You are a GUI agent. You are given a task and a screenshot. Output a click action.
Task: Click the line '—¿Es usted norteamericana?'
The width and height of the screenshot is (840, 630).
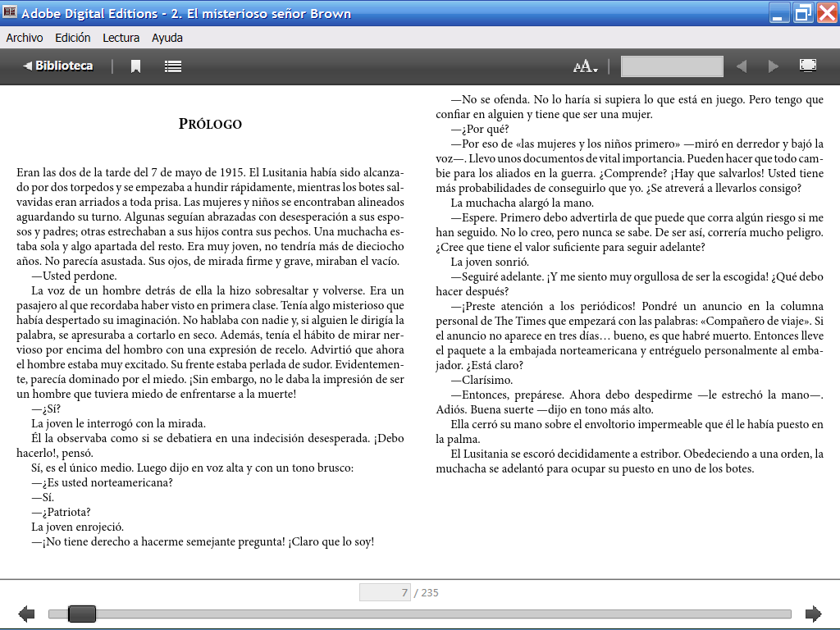point(102,482)
